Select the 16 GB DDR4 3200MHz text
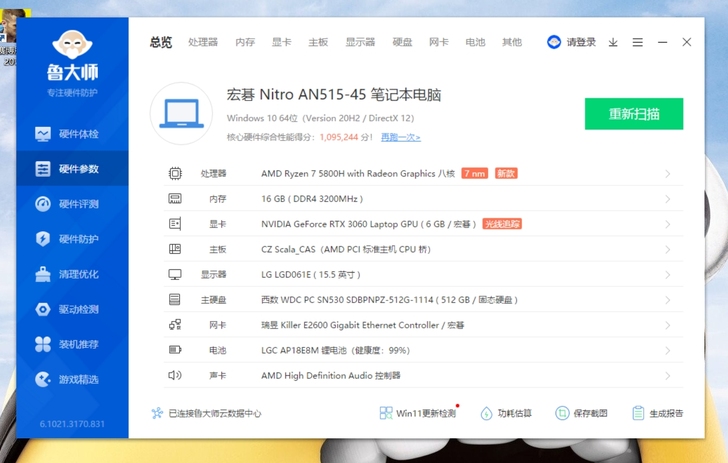 (312, 199)
